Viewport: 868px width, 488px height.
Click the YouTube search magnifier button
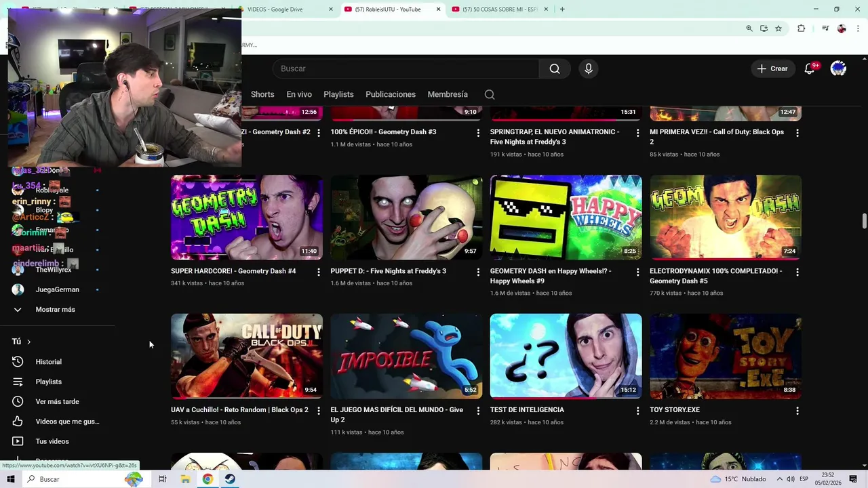point(555,68)
